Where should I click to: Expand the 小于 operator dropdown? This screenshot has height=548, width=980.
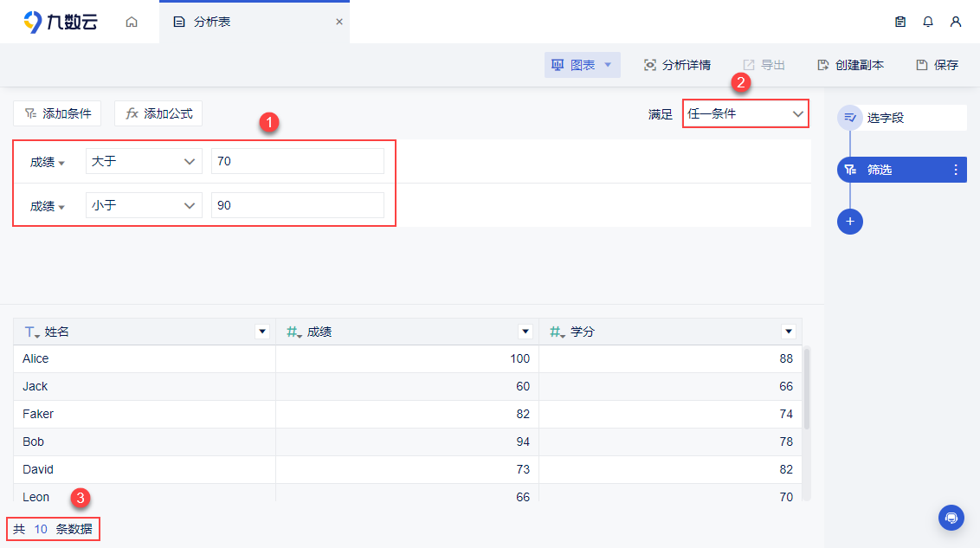pyautogui.click(x=144, y=205)
